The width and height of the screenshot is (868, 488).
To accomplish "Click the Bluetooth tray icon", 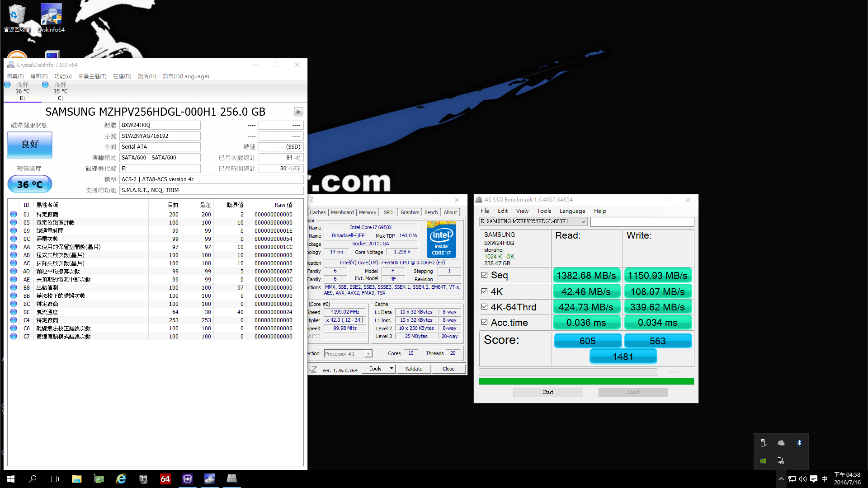I will pos(799,443).
